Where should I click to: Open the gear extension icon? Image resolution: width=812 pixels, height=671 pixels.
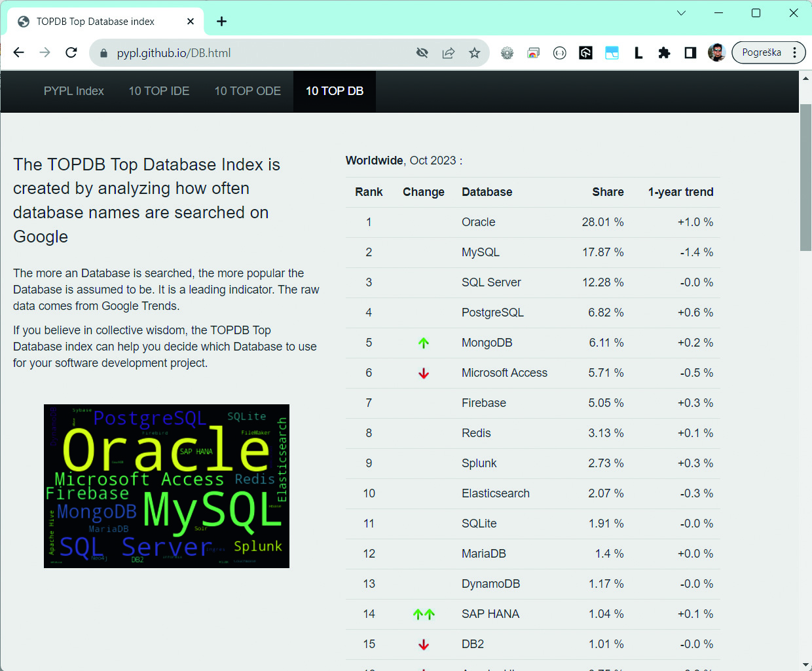click(x=507, y=53)
